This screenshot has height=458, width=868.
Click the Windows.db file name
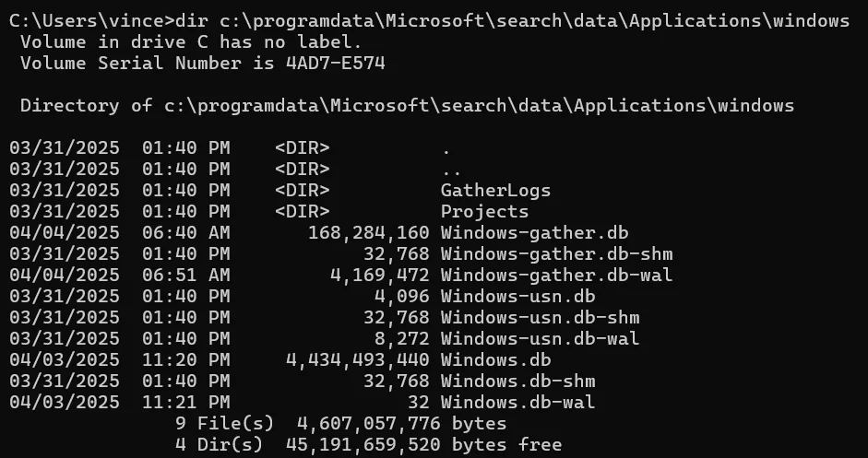point(495,359)
